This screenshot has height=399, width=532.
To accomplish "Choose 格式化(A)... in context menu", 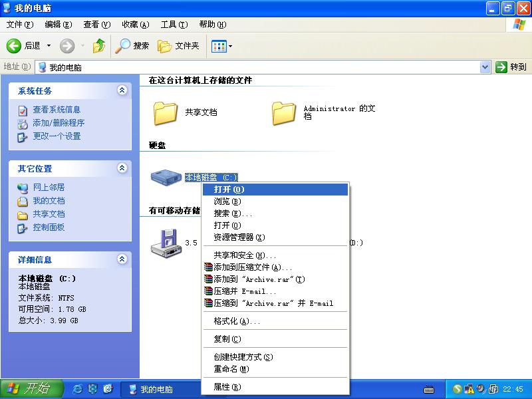I will [275, 321].
